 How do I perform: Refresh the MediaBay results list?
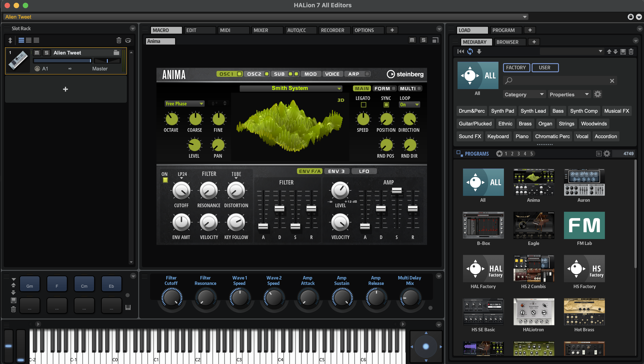click(x=470, y=52)
